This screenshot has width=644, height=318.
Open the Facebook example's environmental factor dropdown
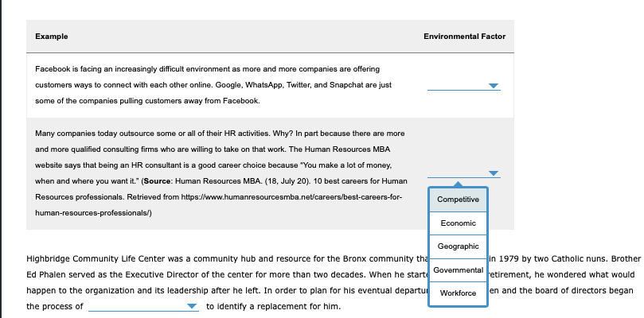coord(464,85)
